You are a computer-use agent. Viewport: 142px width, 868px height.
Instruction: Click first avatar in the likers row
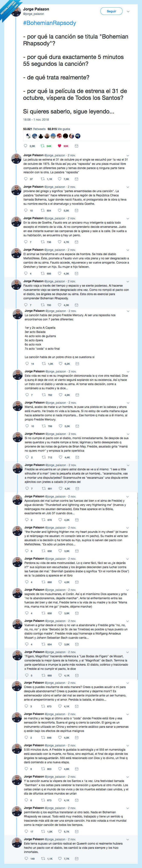point(27,136)
